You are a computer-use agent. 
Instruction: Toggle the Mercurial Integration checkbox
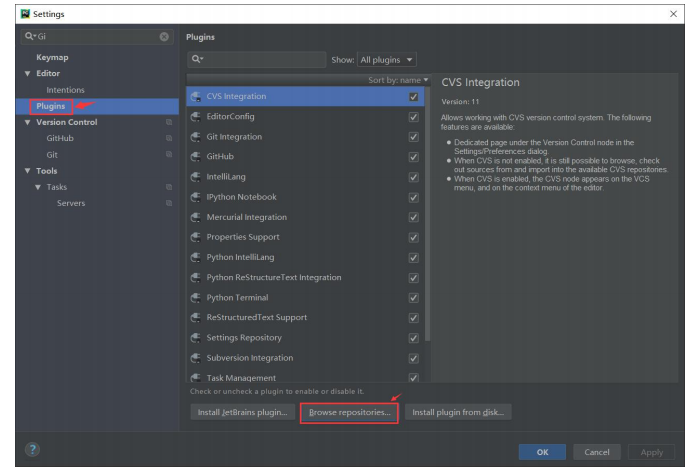pyautogui.click(x=413, y=217)
